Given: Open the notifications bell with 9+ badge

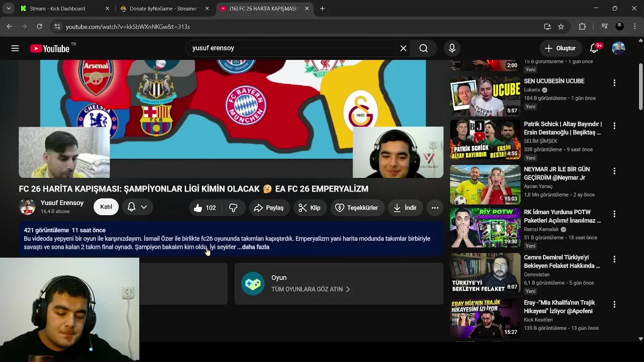Looking at the screenshot, I should pos(594,48).
